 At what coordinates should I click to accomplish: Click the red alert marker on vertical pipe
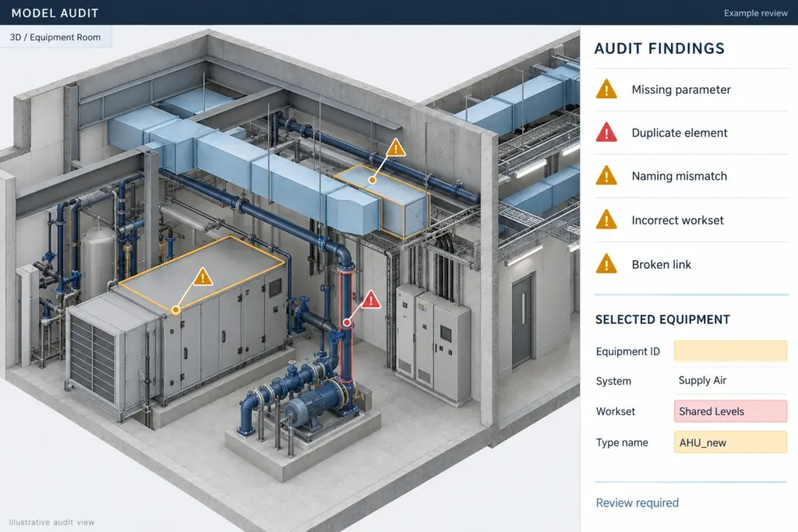point(371,300)
